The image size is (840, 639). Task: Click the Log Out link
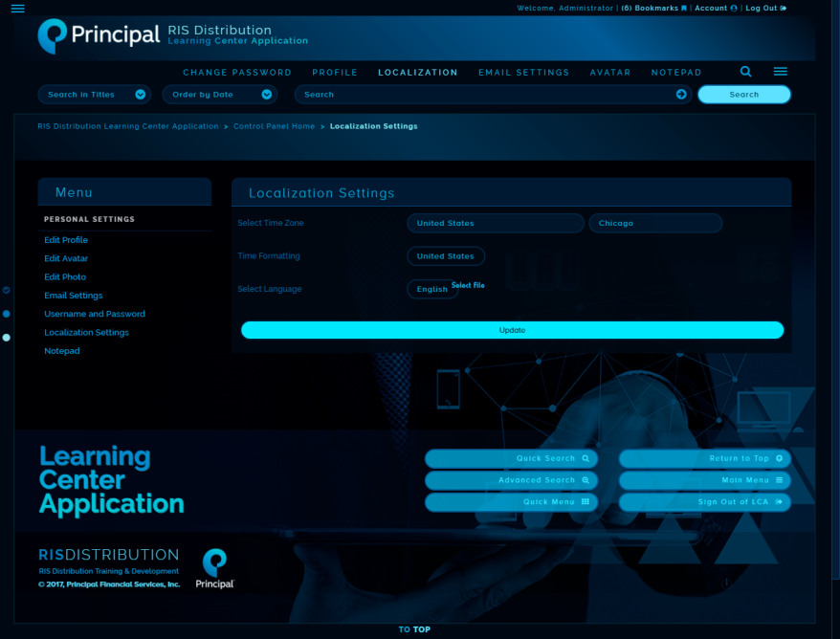765,8
